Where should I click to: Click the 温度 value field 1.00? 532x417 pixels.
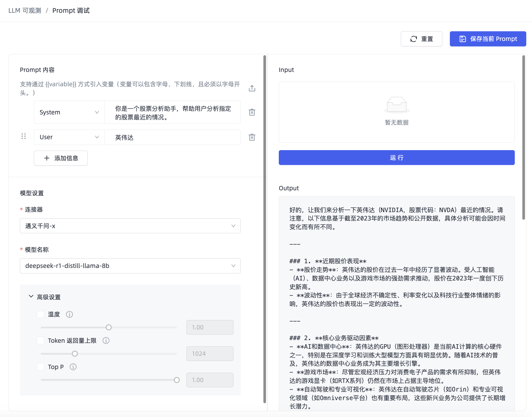click(210, 327)
